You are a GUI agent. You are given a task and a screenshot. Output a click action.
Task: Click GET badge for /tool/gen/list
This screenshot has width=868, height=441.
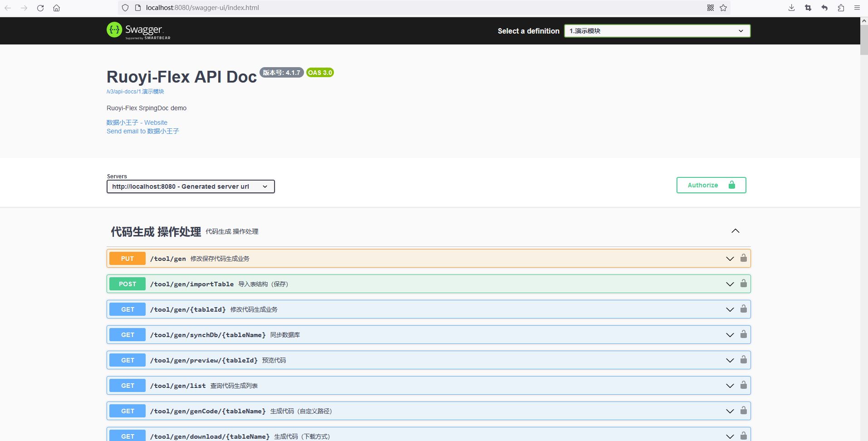(128, 386)
